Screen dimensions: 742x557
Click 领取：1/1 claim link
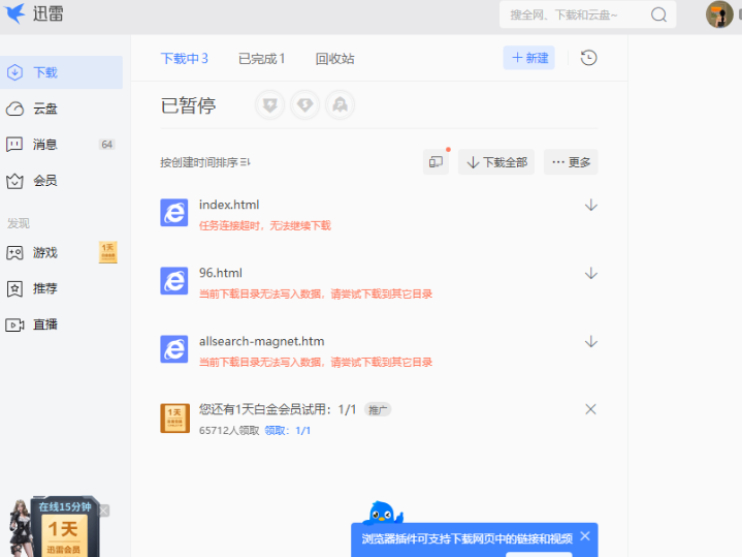(x=288, y=430)
